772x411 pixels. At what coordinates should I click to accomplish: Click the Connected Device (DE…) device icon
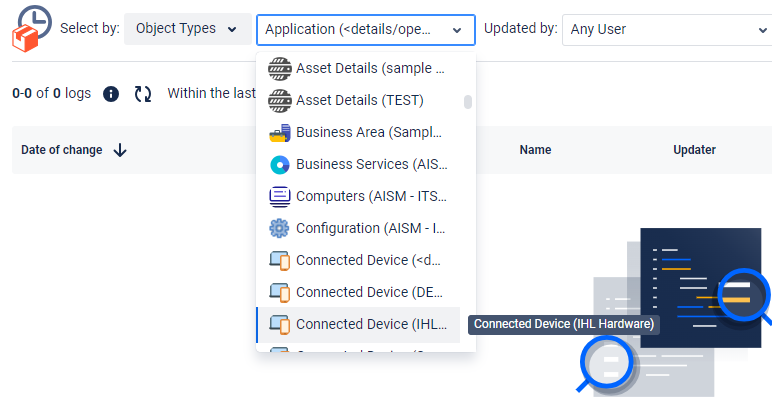(x=280, y=292)
